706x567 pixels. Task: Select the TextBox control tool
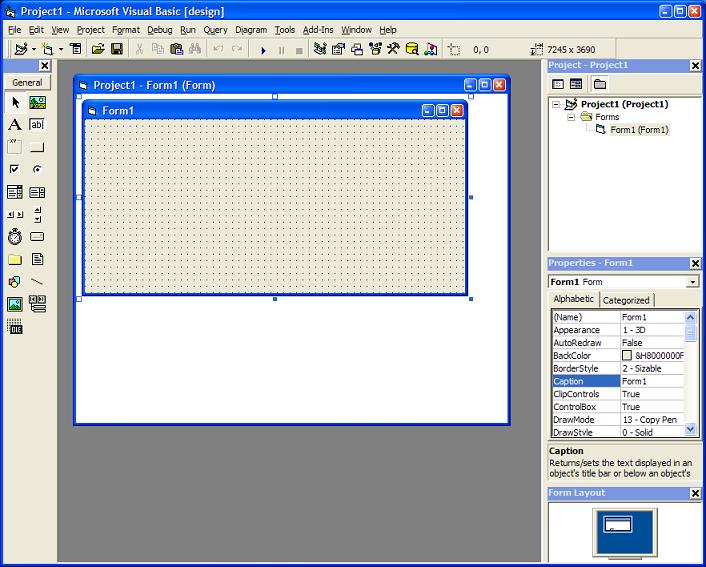click(x=37, y=125)
